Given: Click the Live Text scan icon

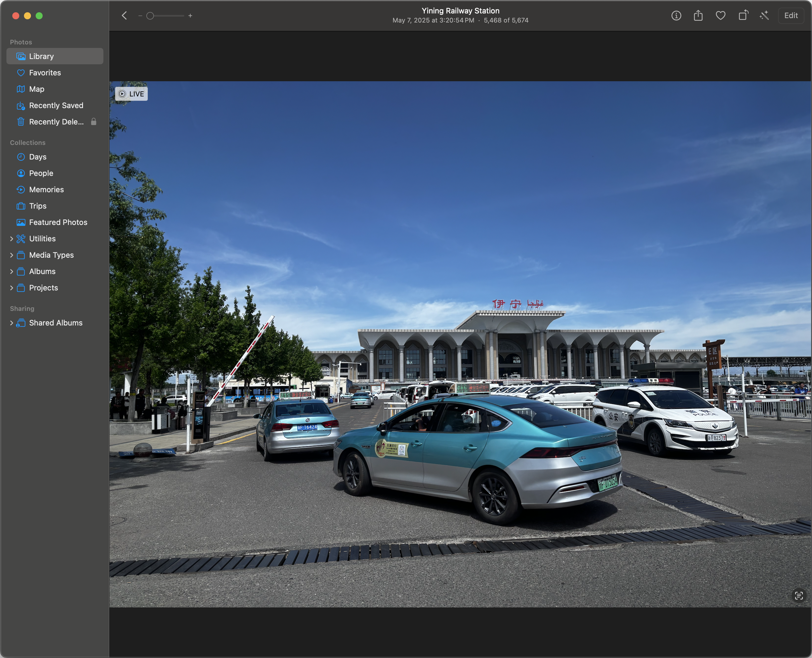Looking at the screenshot, I should (x=798, y=596).
